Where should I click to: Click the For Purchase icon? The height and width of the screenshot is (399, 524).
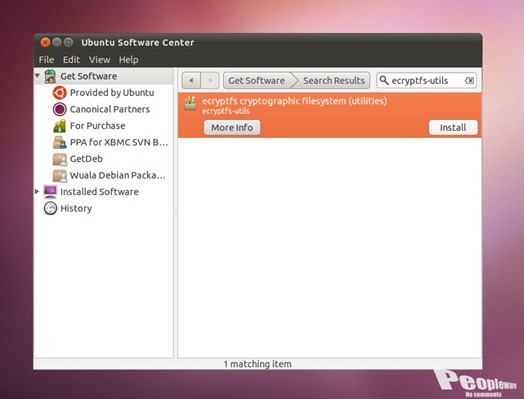pos(59,126)
